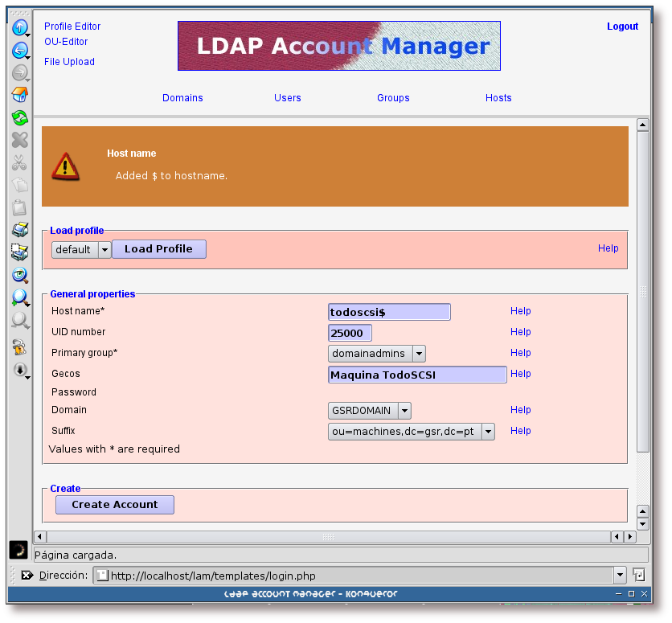
Task: Click into the Host name text field
Action: click(389, 312)
